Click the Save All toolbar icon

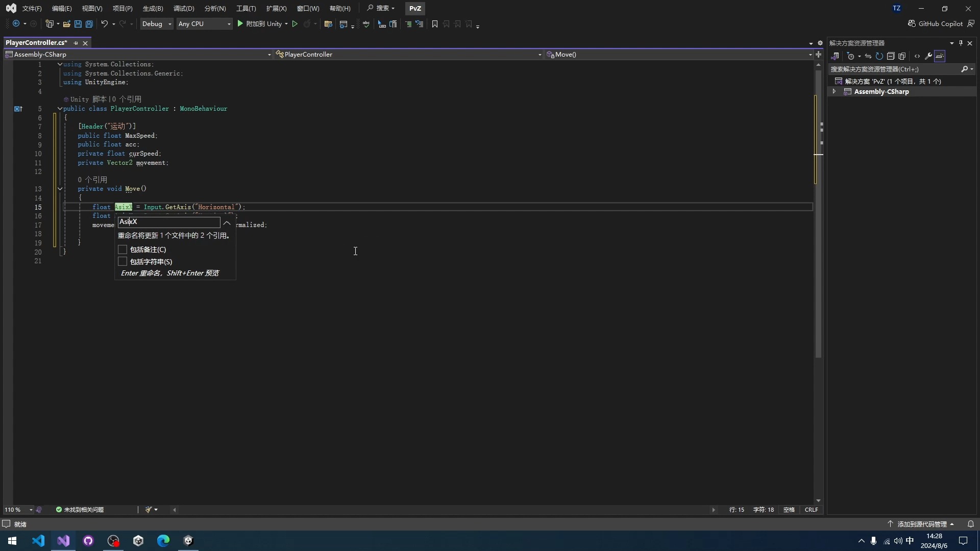(89, 24)
